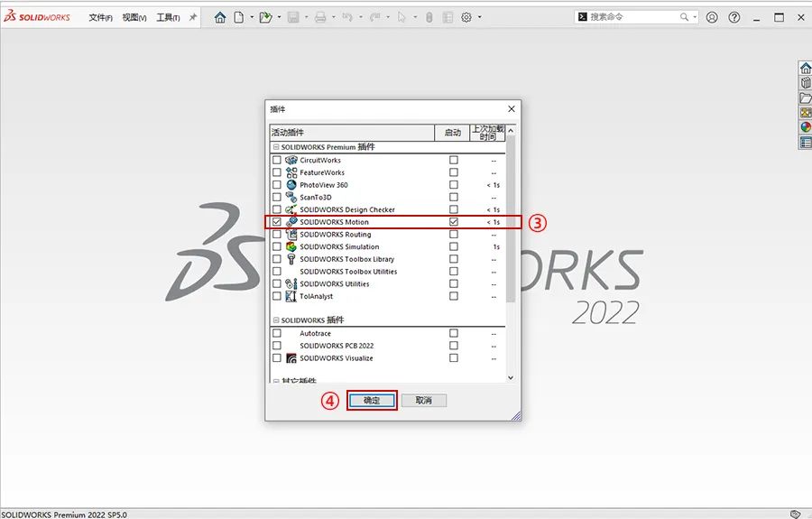This screenshot has height=519, width=812.
Task: Open the 文件 menu
Action: [x=100, y=18]
